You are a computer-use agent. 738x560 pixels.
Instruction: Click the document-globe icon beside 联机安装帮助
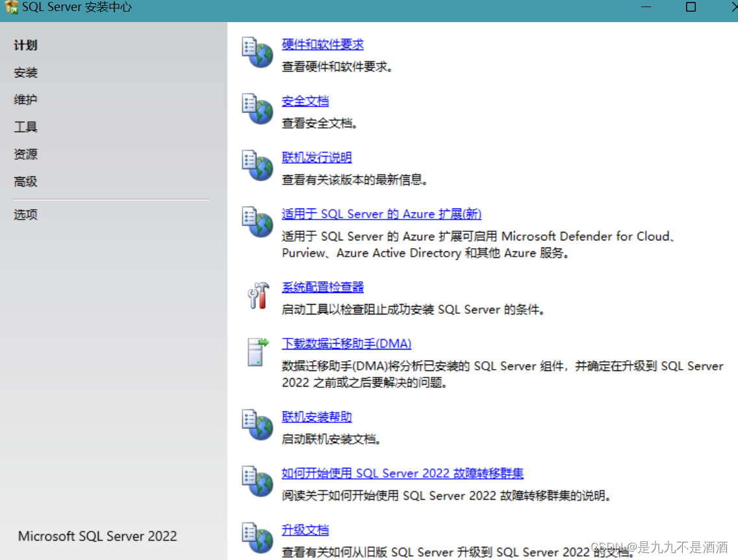(x=257, y=424)
